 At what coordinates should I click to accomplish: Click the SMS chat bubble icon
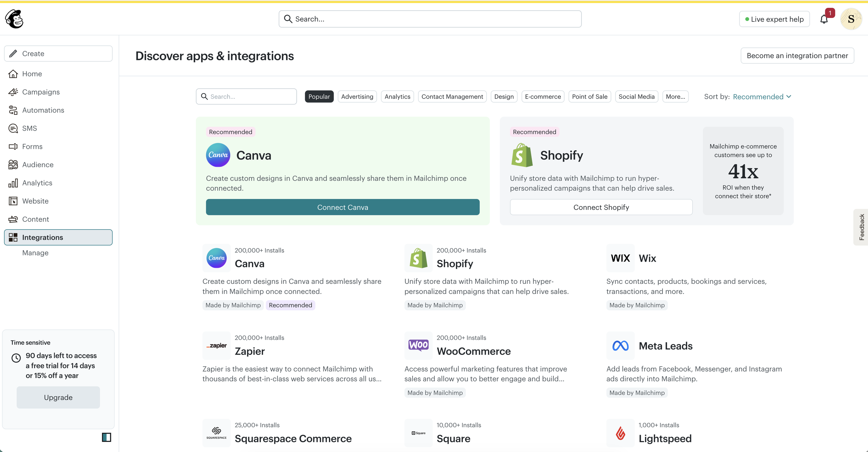coord(13,128)
